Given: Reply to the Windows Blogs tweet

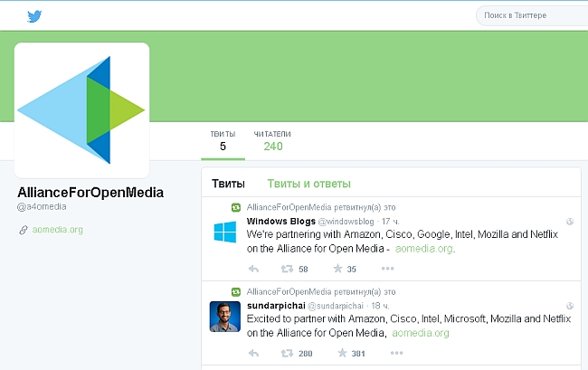Looking at the screenshot, I should click(x=253, y=269).
